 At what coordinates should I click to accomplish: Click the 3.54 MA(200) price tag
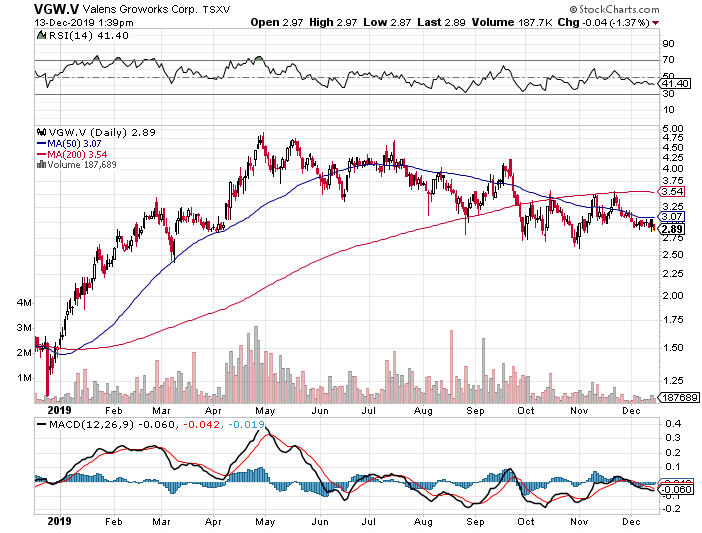pyautogui.click(x=672, y=192)
